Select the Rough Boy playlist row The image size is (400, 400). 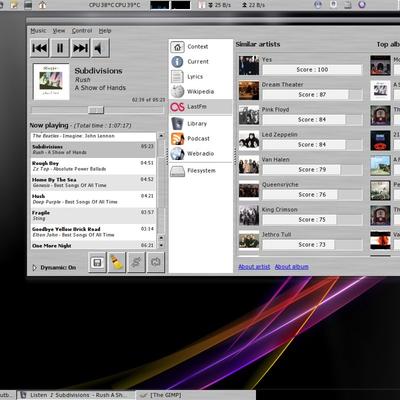(93, 166)
